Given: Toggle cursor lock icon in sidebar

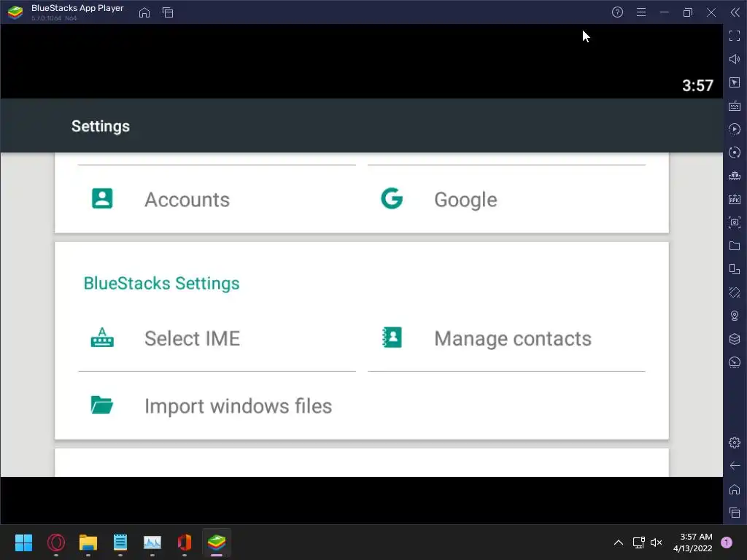Looking at the screenshot, I should [x=735, y=82].
